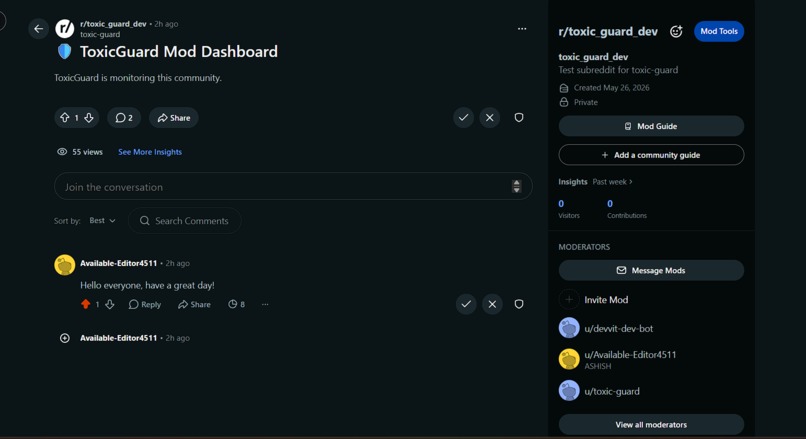Downvote the ToxicGuard Mod Dashboard post
806x439 pixels.
click(89, 118)
